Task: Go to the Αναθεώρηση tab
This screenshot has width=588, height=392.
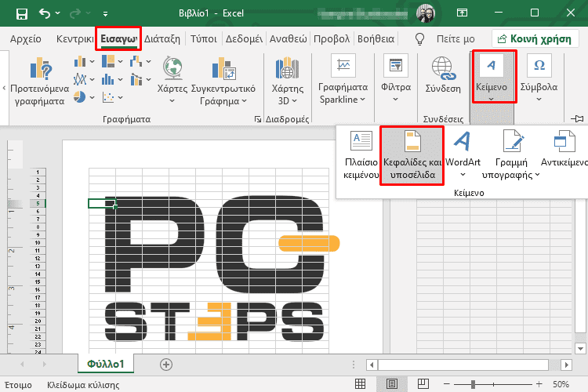Action: pyautogui.click(x=288, y=38)
